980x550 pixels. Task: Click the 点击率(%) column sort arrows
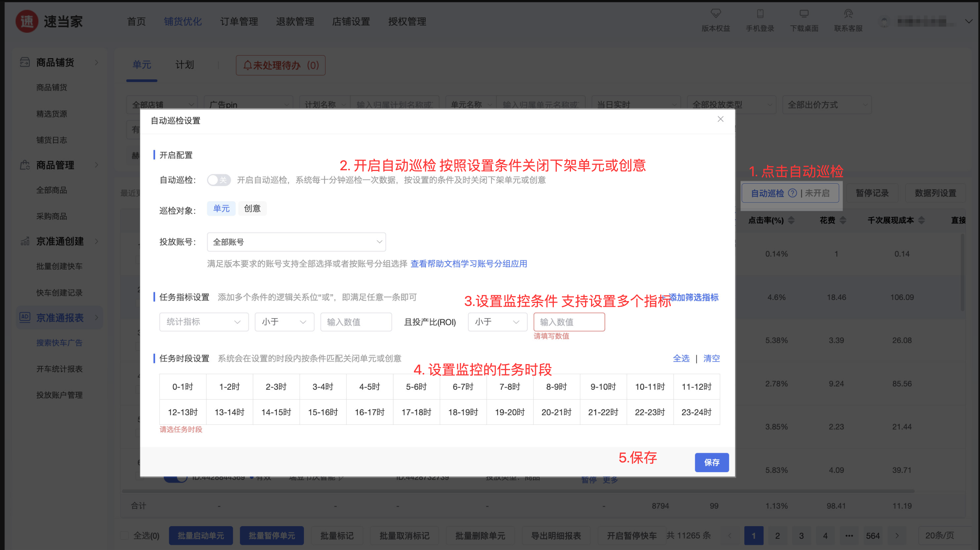(791, 220)
